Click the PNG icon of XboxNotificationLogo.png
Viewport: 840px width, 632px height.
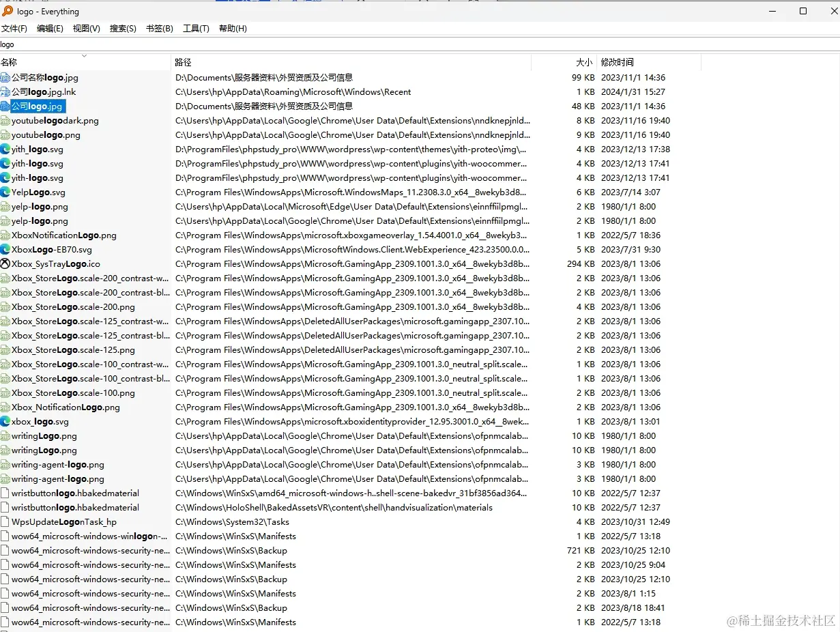coord(5,235)
